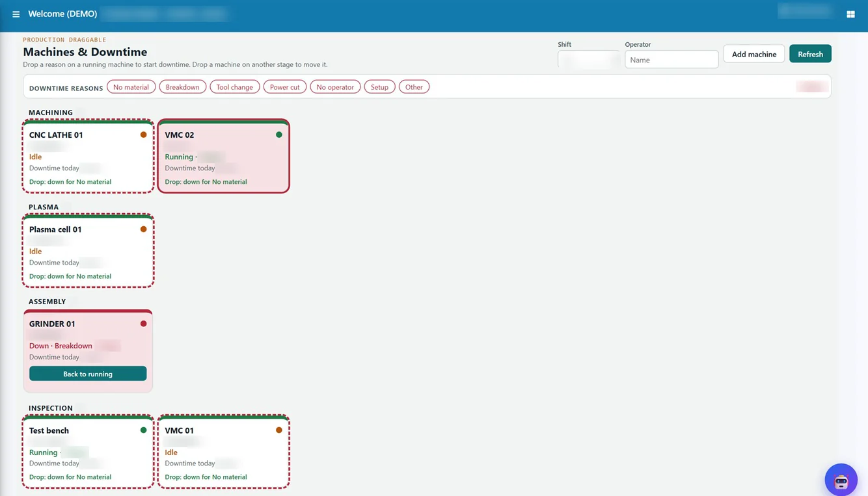This screenshot has height=496, width=868.
Task: Click the GRINDER 01 red status dot
Action: 143,324
